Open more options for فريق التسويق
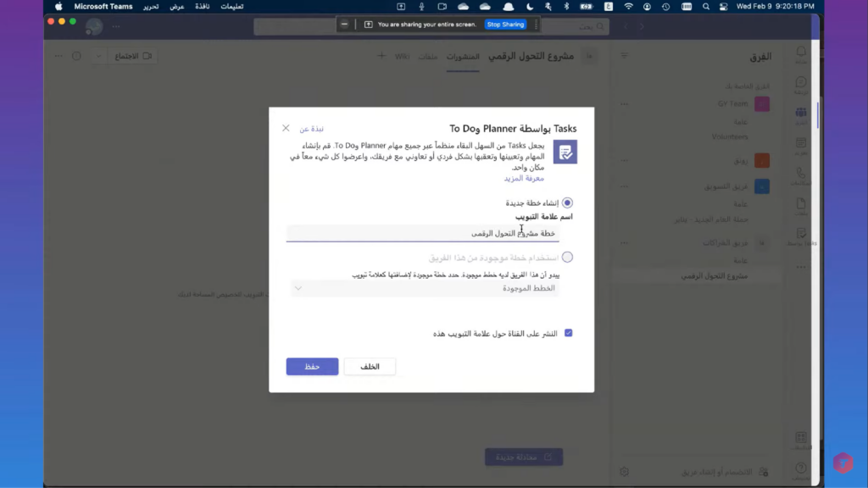The width and height of the screenshot is (868, 488). coord(625,186)
